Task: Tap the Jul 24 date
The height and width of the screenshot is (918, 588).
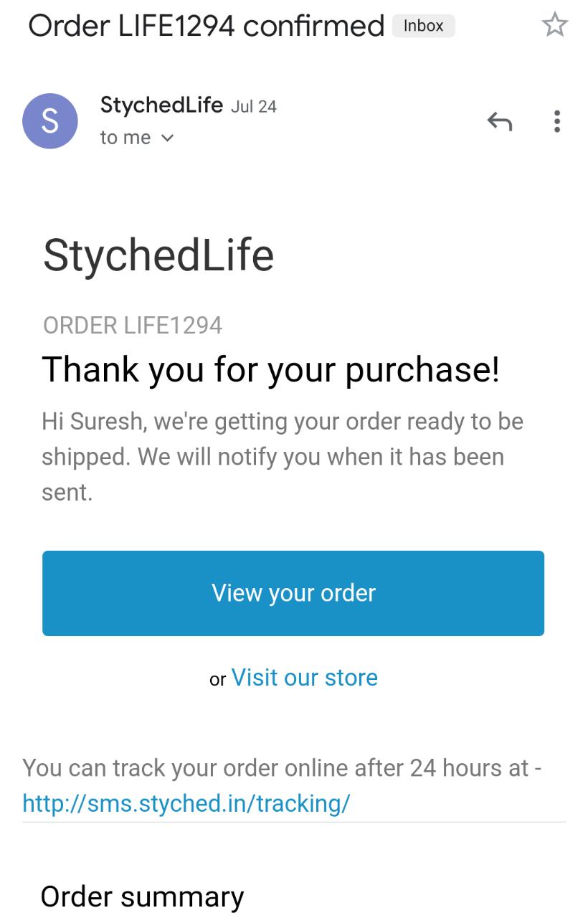Action: (x=254, y=107)
